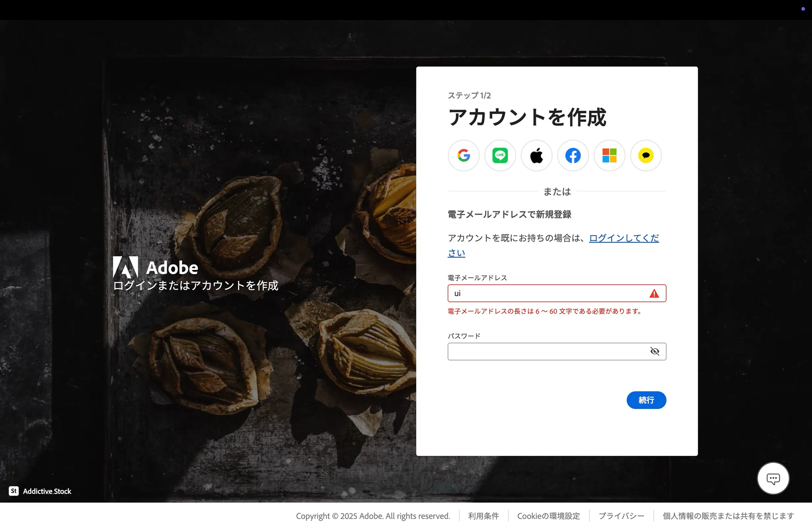The image size is (812, 528).
Task: Open ログインしてください login link
Action: pyautogui.click(x=623, y=238)
